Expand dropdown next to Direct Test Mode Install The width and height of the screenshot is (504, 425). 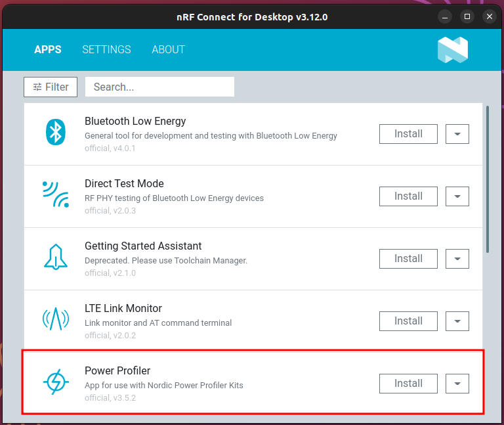point(457,196)
